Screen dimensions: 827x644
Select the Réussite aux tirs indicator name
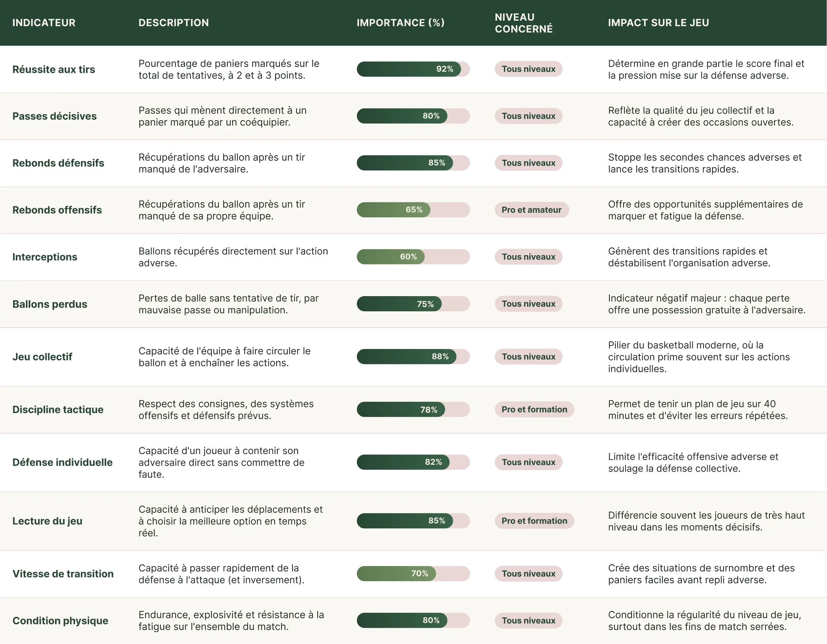54,69
